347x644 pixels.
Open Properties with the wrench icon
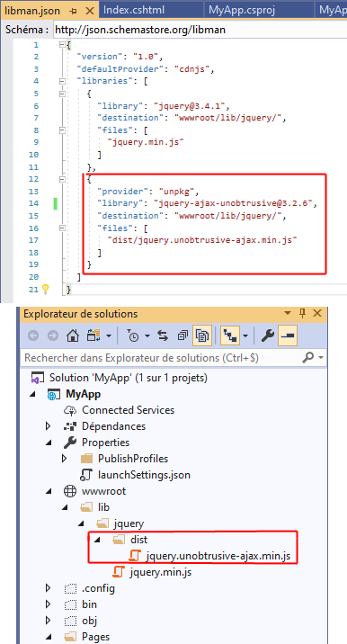[268, 336]
